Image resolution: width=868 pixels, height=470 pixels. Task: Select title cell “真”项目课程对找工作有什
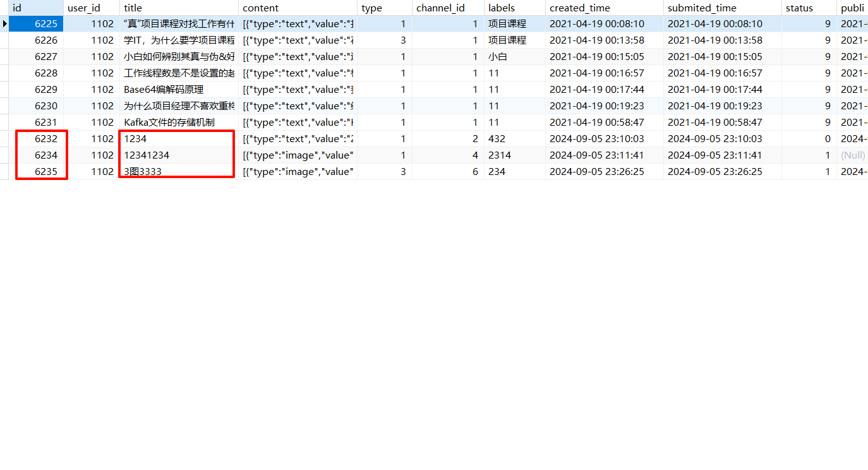(179, 24)
